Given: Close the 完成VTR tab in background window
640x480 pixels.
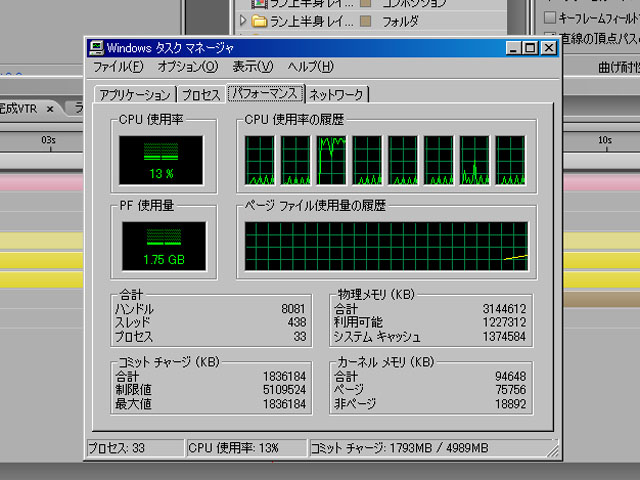Looking at the screenshot, I should pos(50,109).
